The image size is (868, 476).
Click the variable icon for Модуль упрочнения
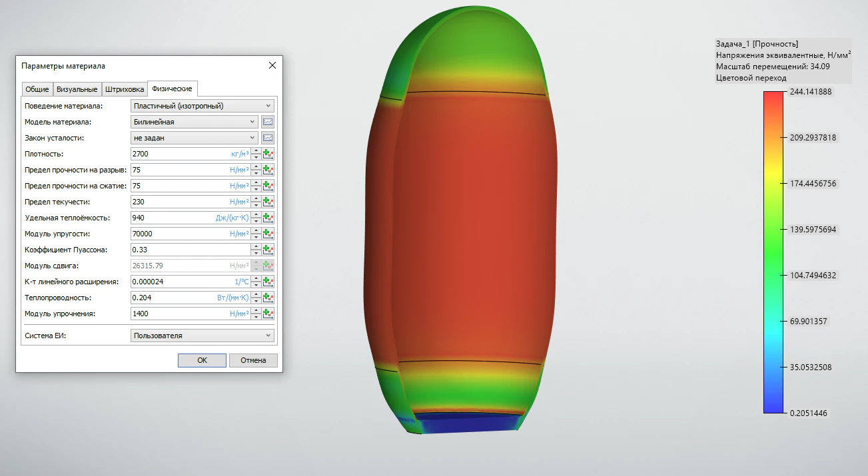[268, 314]
